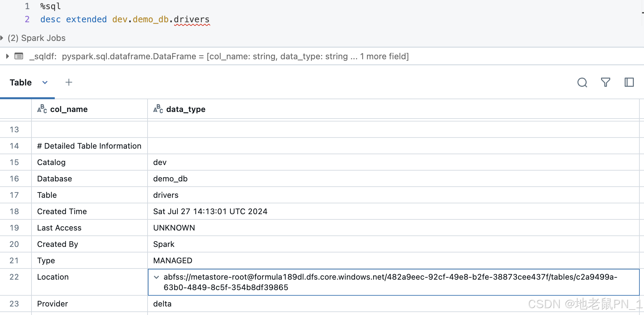Expand the _sqldf DataFrame details
The image size is (644, 315).
pos(7,56)
